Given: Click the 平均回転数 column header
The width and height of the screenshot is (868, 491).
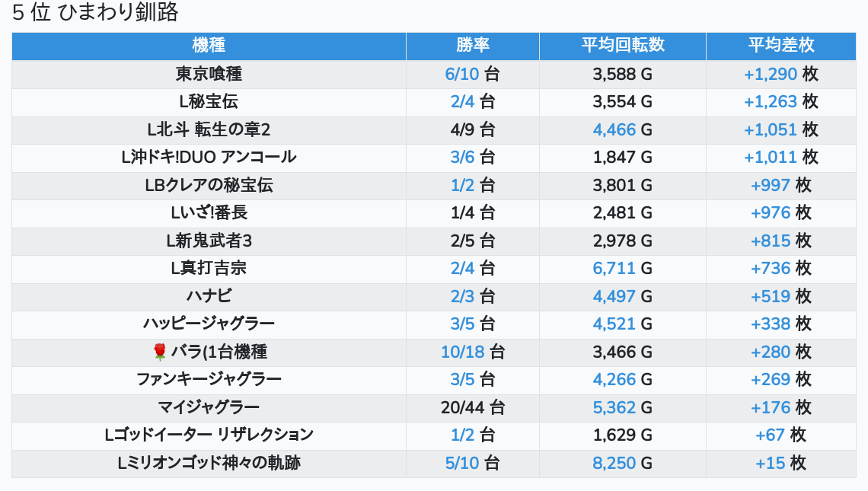Looking at the screenshot, I should point(622,46).
